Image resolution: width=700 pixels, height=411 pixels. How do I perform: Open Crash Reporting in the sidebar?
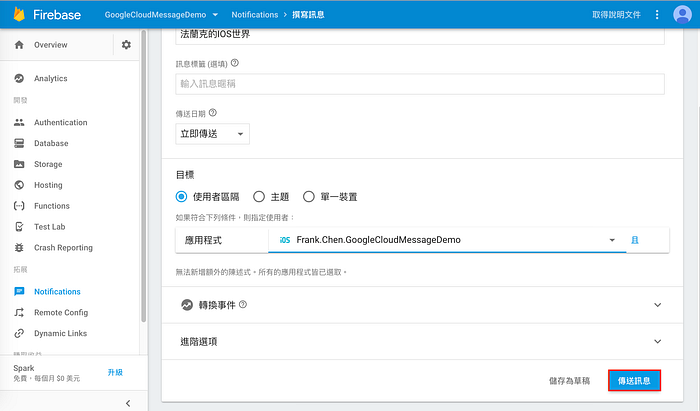tap(63, 247)
